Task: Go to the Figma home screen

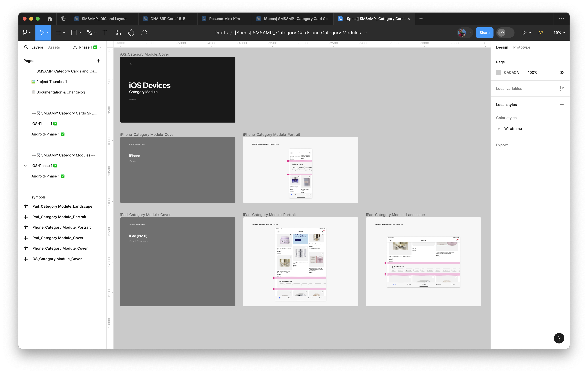Action: (50, 19)
